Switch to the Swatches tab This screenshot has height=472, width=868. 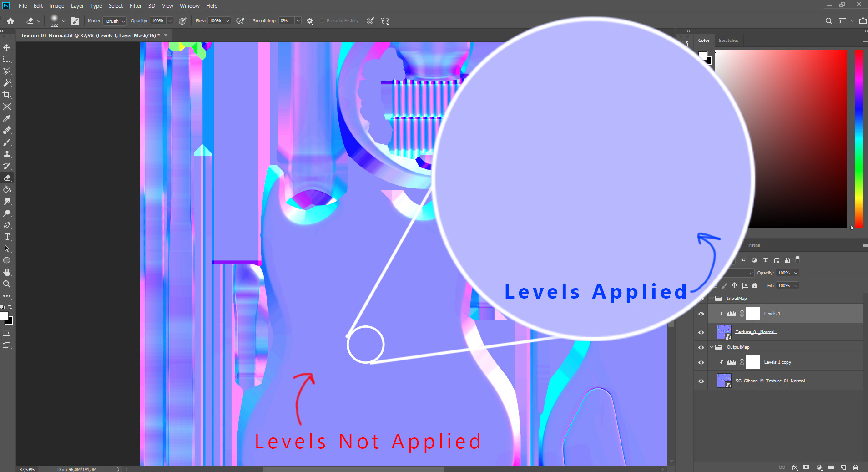728,41
